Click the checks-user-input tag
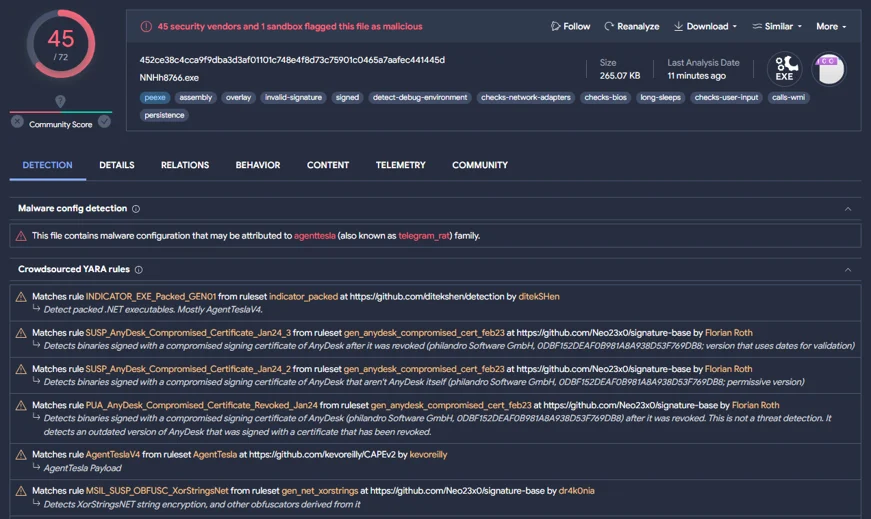871x519 pixels. pyautogui.click(x=726, y=97)
